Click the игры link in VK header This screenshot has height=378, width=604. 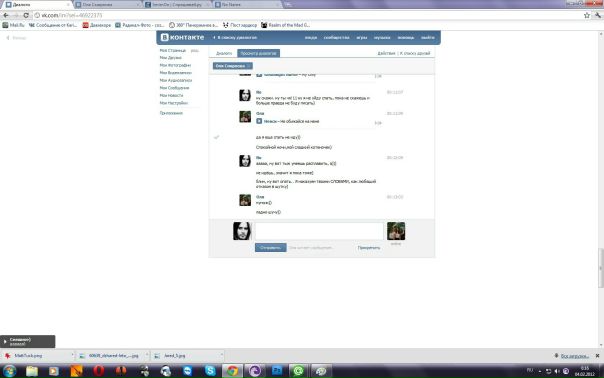pos(362,38)
